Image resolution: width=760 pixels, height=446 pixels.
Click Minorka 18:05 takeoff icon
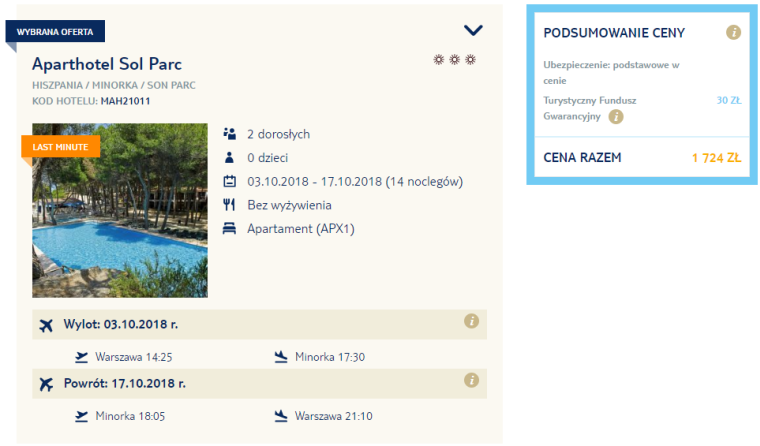tap(81, 416)
